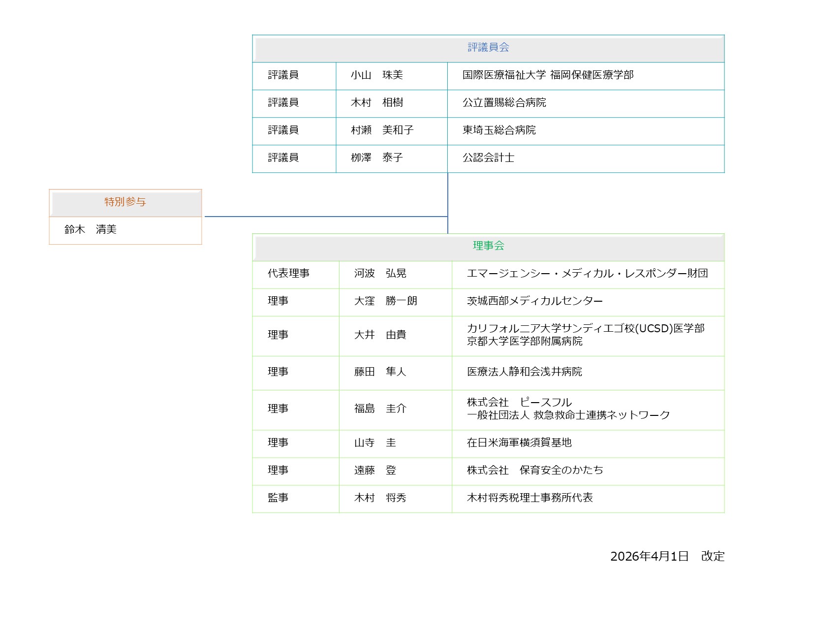Click the 評議員会 header title
The image size is (840, 630).
(x=488, y=48)
